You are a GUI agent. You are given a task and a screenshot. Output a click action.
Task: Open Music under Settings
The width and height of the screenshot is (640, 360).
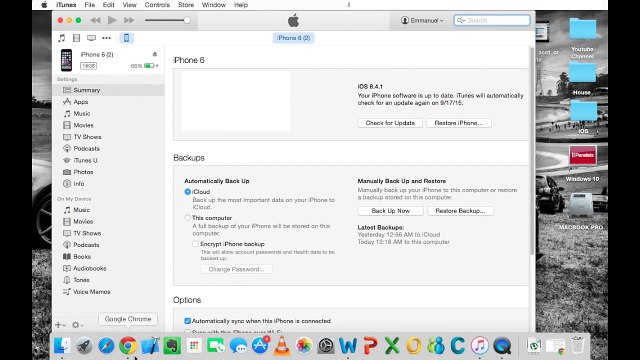coord(82,113)
